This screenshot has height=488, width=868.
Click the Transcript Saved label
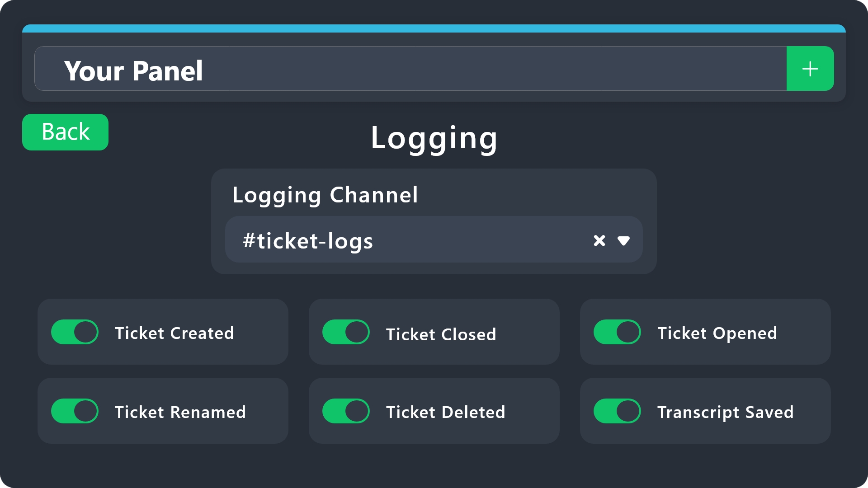coord(725,413)
